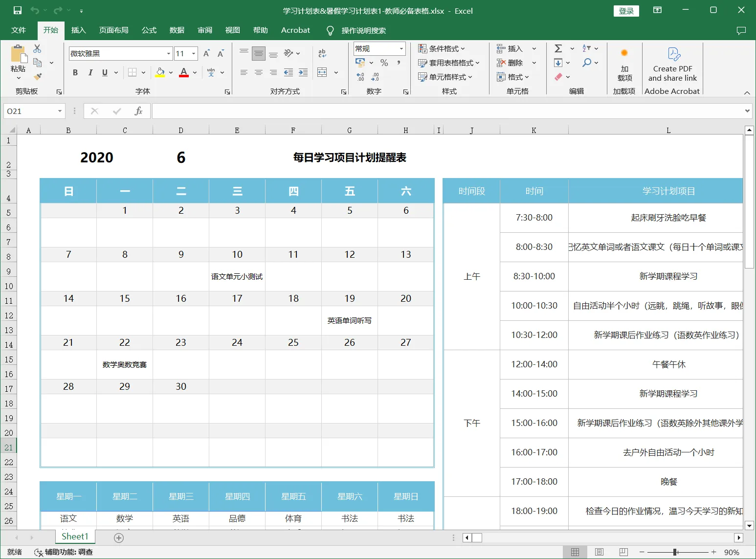Click the zoom slider handle
The width and height of the screenshot is (756, 559).
point(675,552)
